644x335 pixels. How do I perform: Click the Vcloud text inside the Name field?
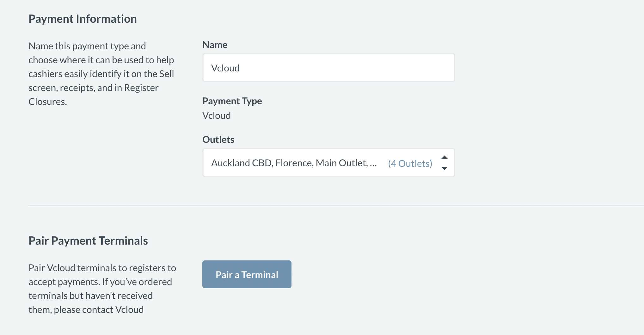[x=225, y=68]
